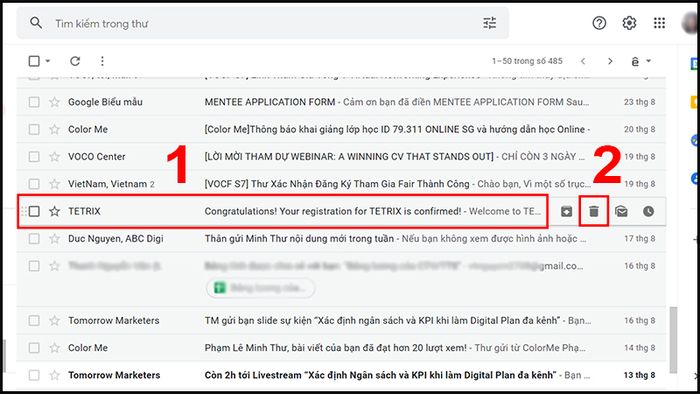Archive the TETRIX email
Viewport: 700px width, 394px height.
click(x=567, y=212)
